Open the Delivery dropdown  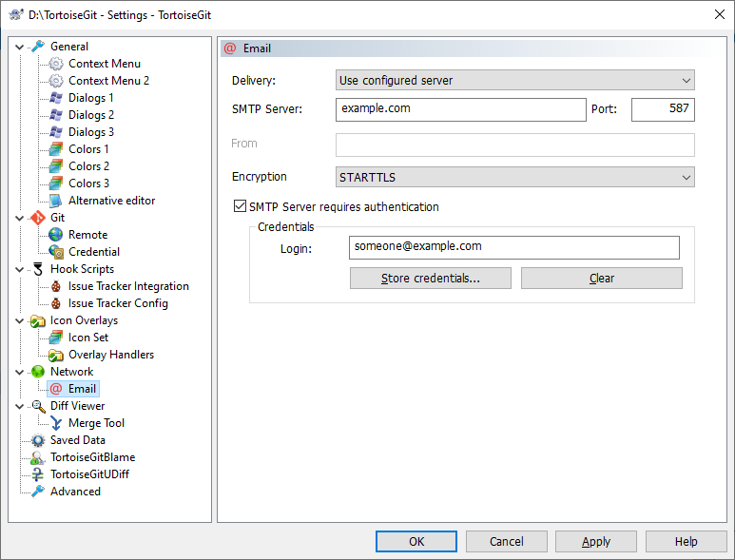(x=514, y=80)
